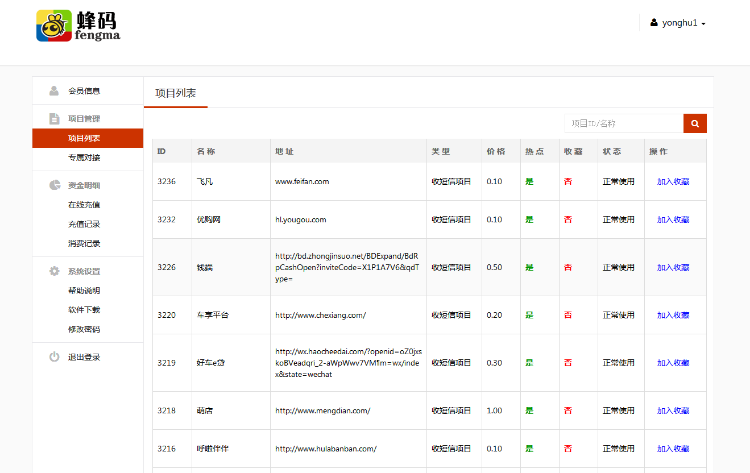Click the fengma bee logo

click(78, 26)
